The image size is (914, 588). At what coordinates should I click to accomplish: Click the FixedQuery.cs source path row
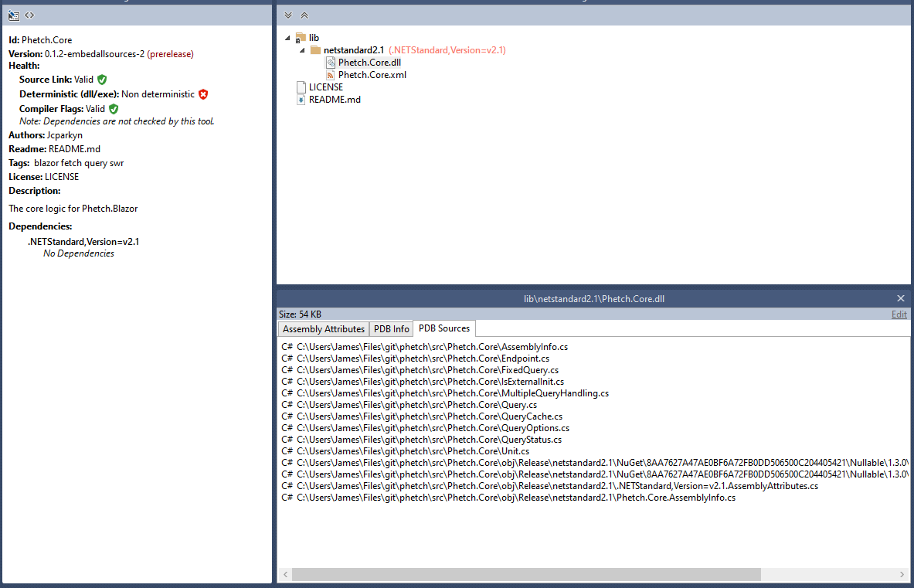click(420, 370)
